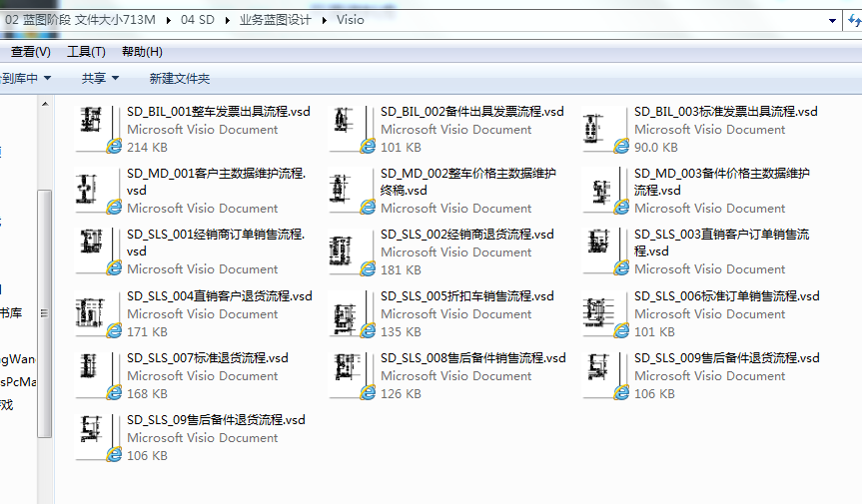Click the SD_BIL_003标准发票出具流程.vsd icon
This screenshot has width=862, height=504.
tap(602, 129)
